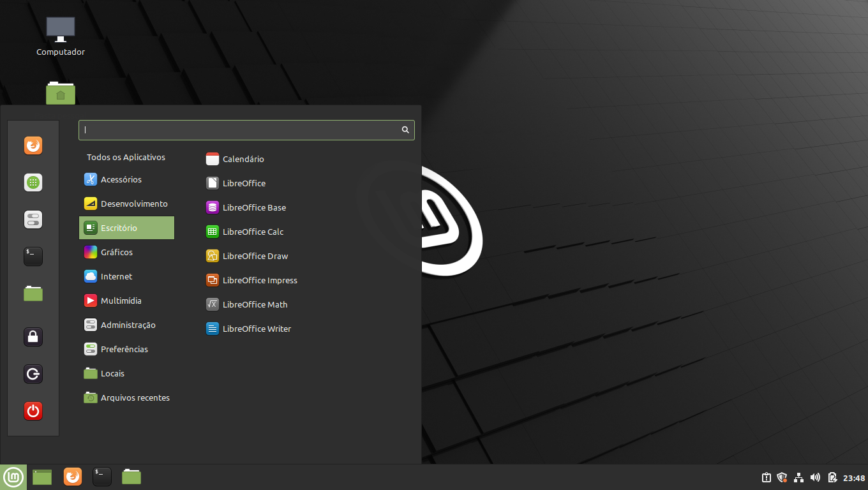The width and height of the screenshot is (868, 490).
Task: Switch to the Gráficos category
Action: [x=126, y=253]
